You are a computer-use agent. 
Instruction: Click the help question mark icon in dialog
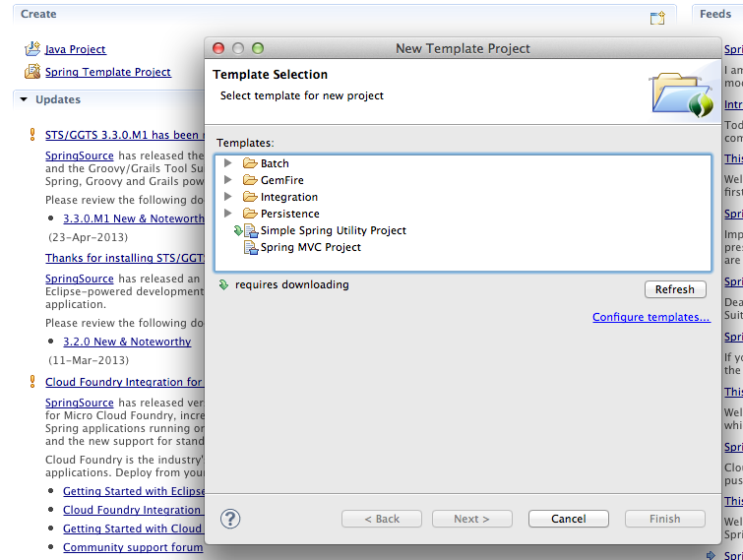coord(230,519)
